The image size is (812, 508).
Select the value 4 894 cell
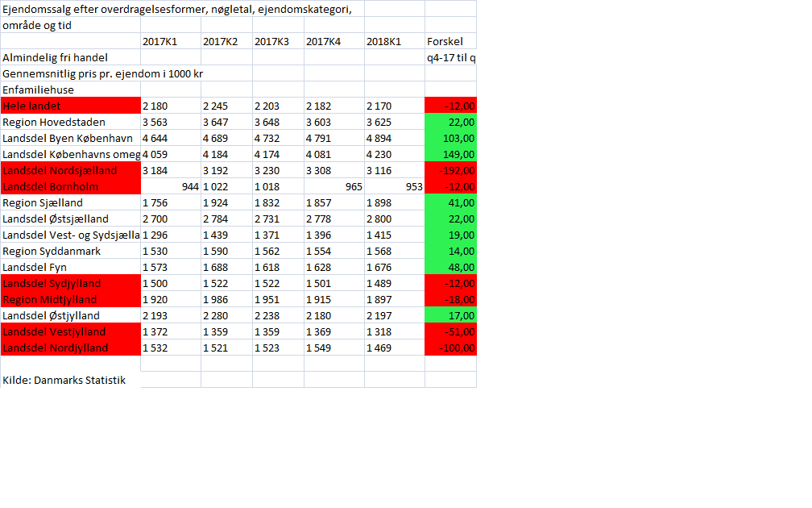click(394, 138)
